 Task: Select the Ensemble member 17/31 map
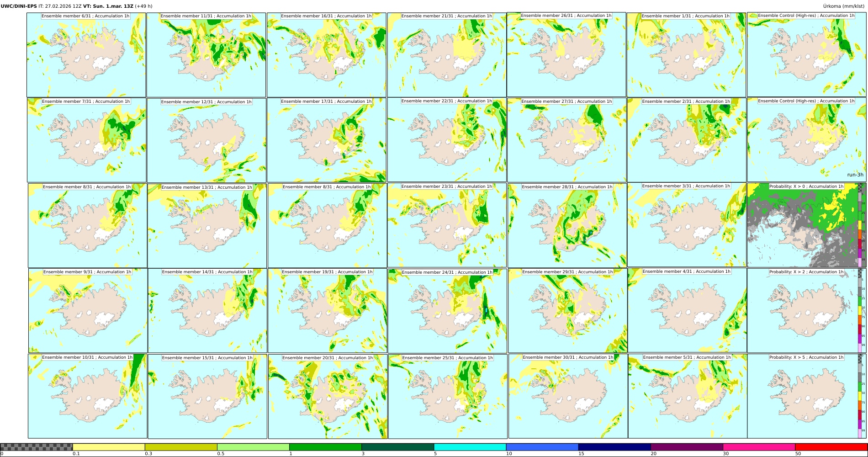point(327,140)
